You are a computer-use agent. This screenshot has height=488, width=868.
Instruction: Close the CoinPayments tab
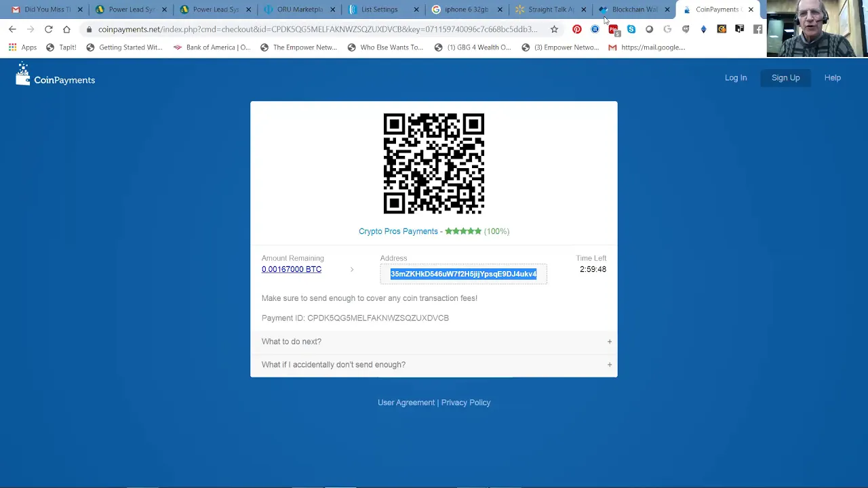coord(751,9)
